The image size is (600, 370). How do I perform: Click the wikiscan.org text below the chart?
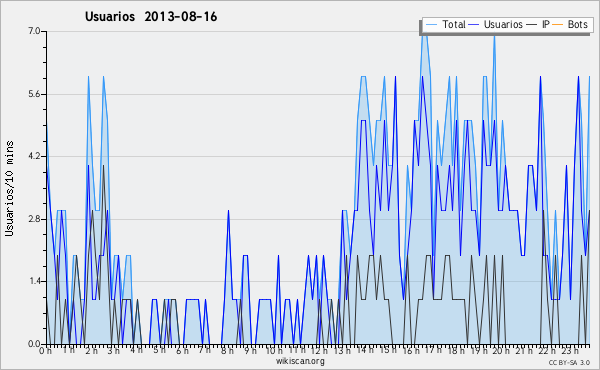(x=300, y=361)
